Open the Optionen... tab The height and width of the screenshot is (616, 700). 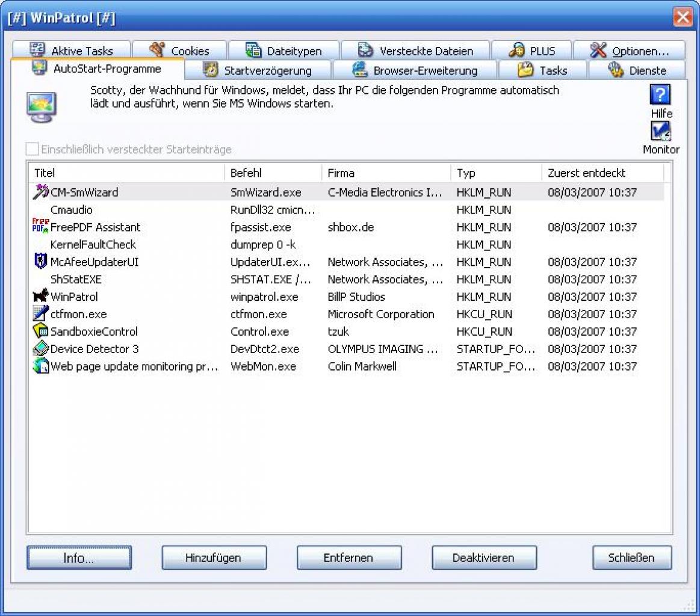click(x=629, y=51)
